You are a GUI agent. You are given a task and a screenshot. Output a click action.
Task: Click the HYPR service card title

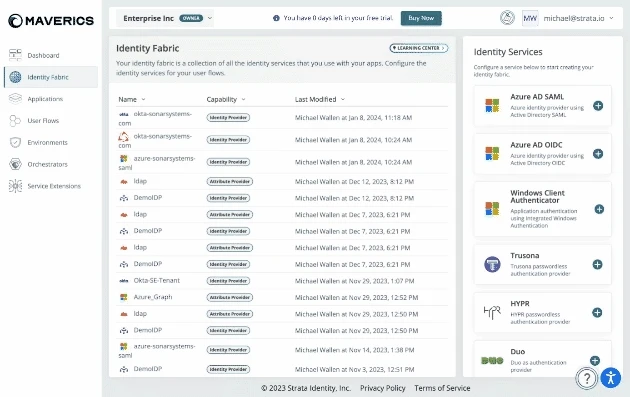(520, 304)
